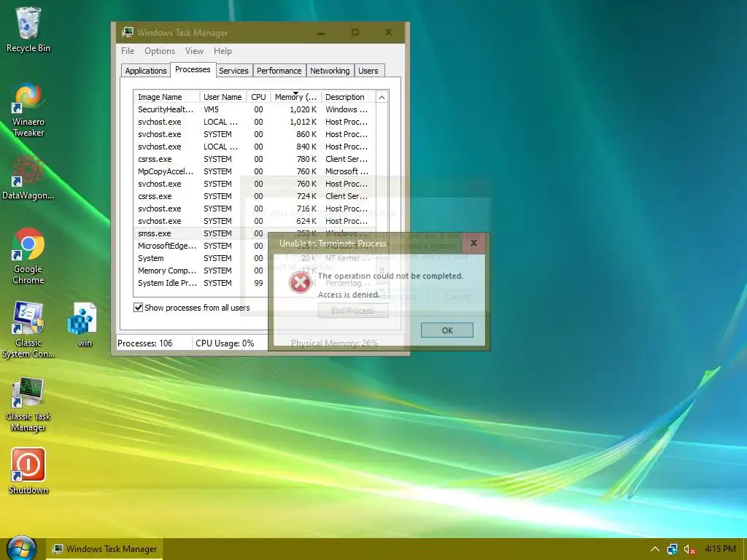The width and height of the screenshot is (747, 560).
Task: Select svchost.exe row using 840 K
Action: [x=255, y=147]
